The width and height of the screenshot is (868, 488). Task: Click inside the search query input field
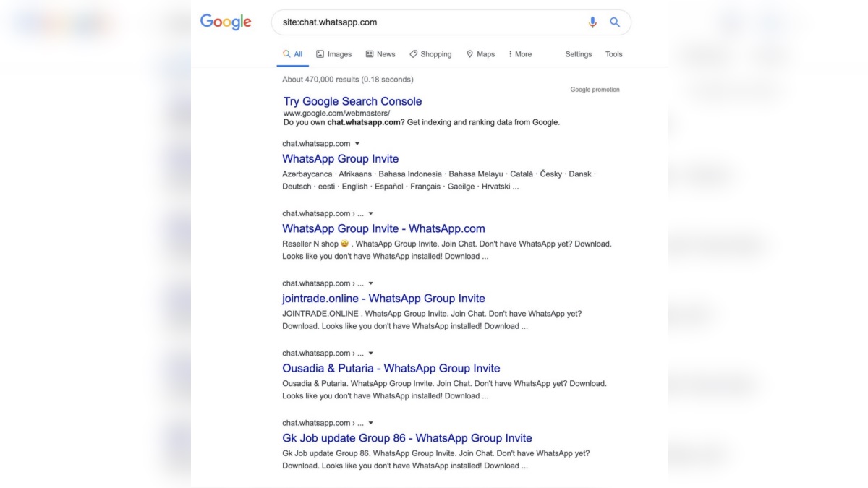[398, 22]
